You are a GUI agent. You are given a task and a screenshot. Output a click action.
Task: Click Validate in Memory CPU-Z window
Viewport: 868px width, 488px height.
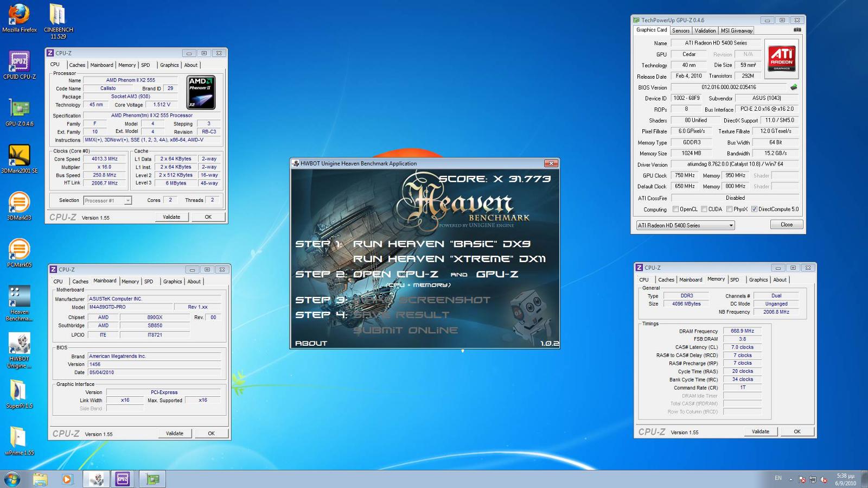pos(761,432)
